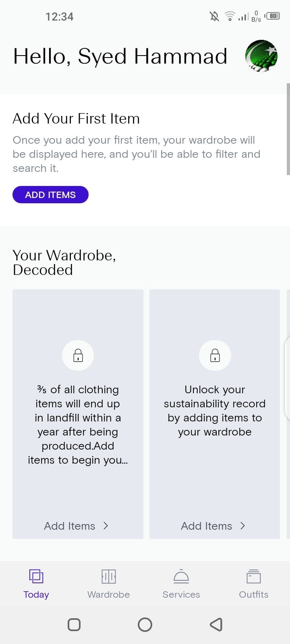This screenshot has height=644, width=290.
Task: Open the Today tab icon
Action: tap(36, 576)
